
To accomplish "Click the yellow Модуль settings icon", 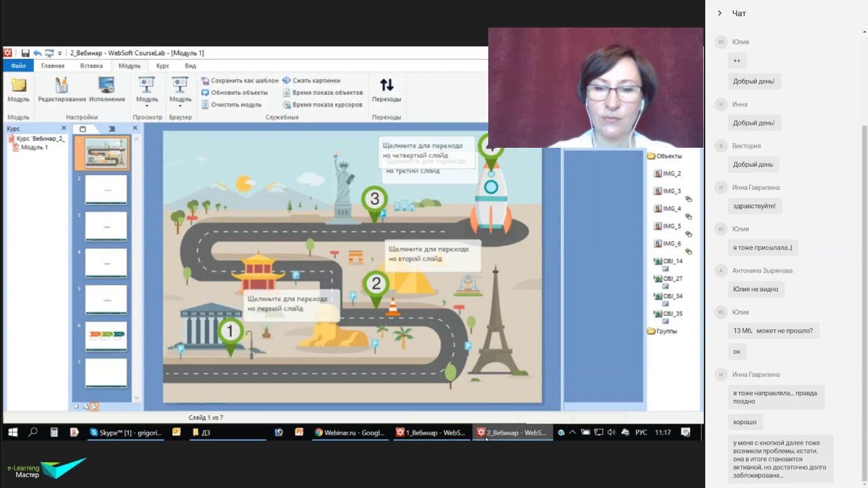I will coord(18,89).
